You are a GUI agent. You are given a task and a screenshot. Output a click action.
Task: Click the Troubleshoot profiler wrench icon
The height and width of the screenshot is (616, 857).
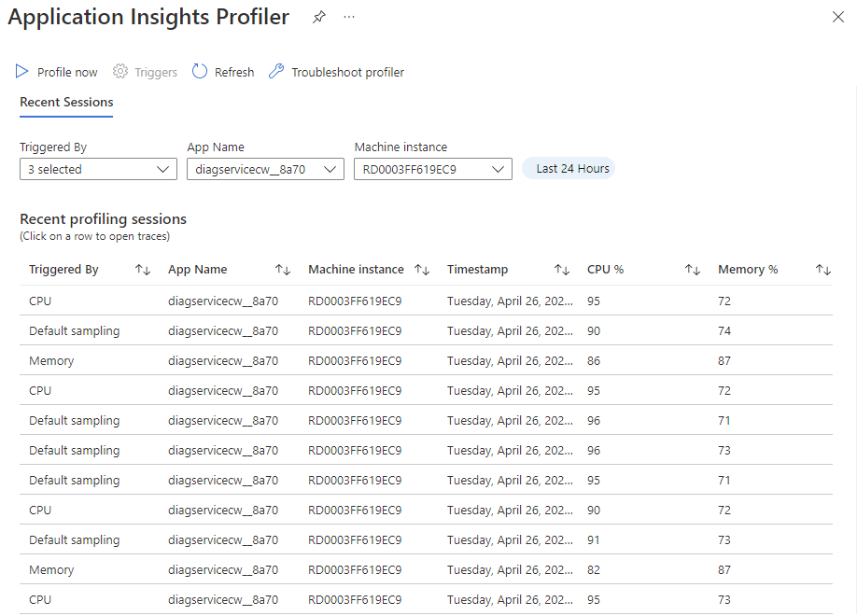(x=276, y=72)
